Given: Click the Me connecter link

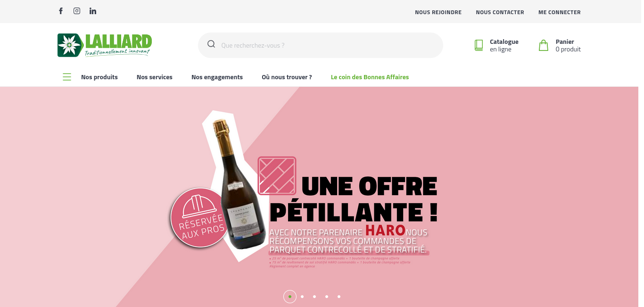Looking at the screenshot, I should [x=560, y=12].
